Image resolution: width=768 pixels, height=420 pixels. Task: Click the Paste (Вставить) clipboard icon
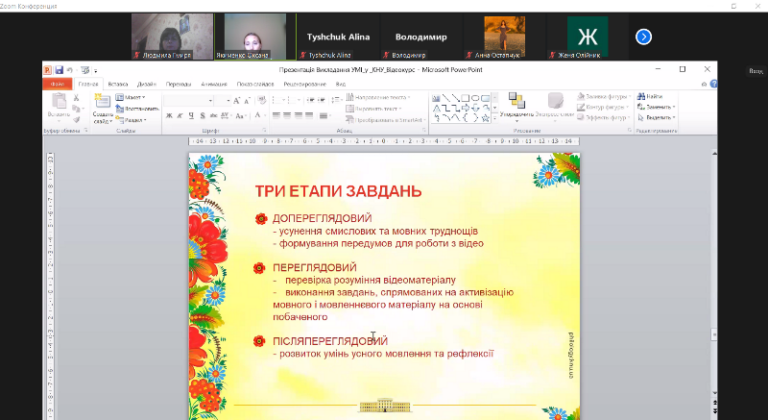(59, 104)
